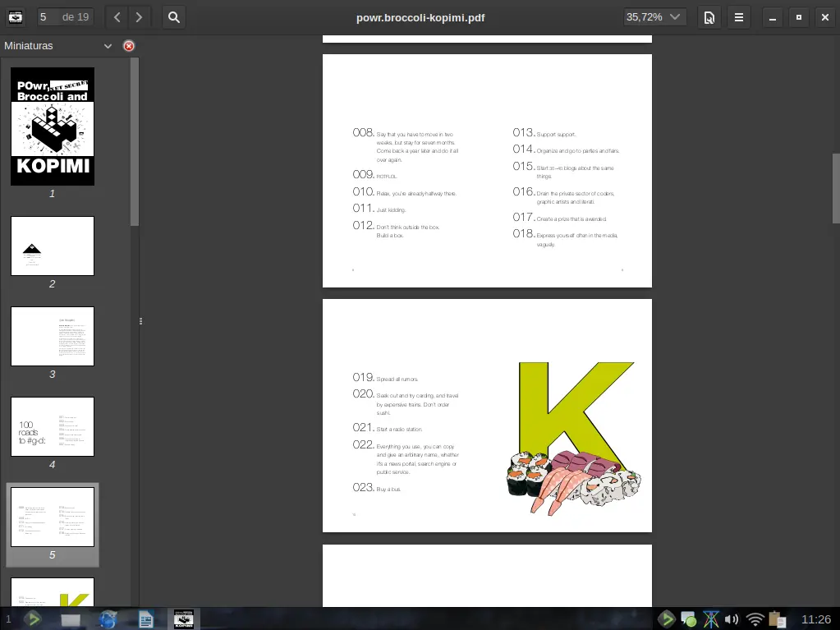This screenshot has width=840, height=630.
Task: Click the KOPIMI PDF viewer taskbar entry
Action: [x=184, y=619]
